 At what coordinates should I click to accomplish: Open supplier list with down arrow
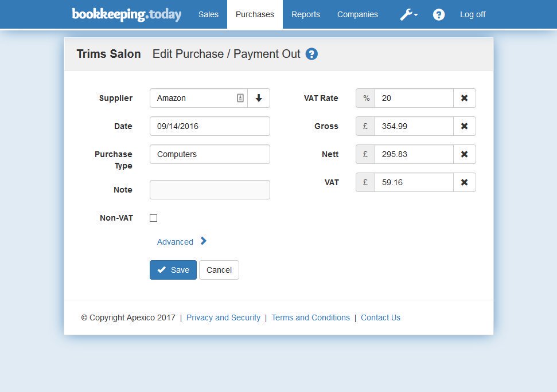pyautogui.click(x=259, y=97)
